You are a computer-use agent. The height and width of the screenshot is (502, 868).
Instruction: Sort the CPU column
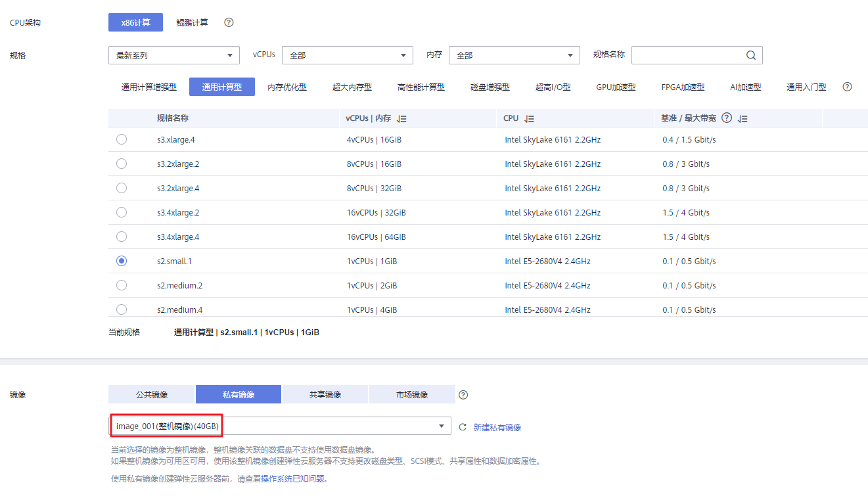(x=529, y=119)
